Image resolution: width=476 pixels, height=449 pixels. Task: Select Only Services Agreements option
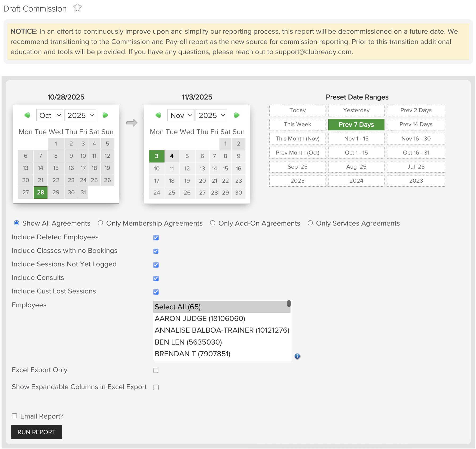pos(310,223)
